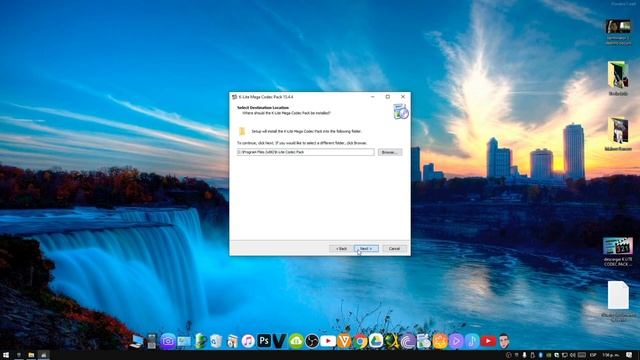640x360 pixels.
Task: Open the green cloud download icon in the dock
Action: (296, 341)
